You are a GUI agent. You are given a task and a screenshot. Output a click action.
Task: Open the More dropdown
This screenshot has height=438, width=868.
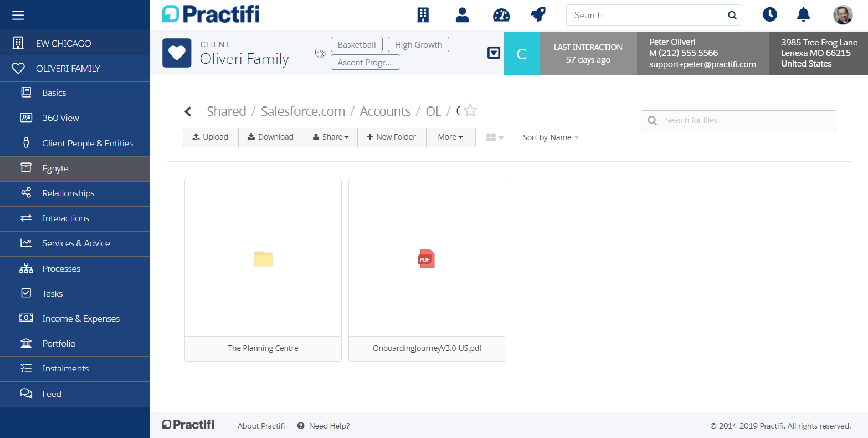tap(450, 137)
